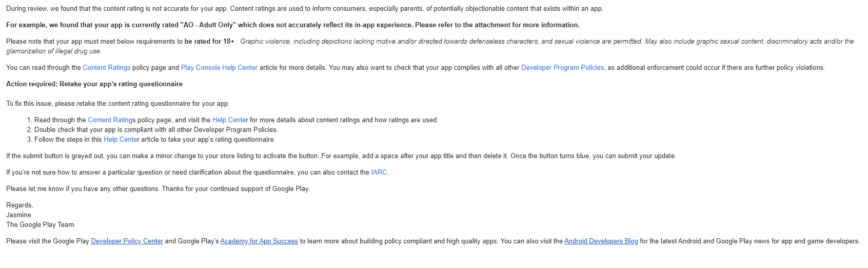Visit the Help Center link in step 1
Viewport: 868px width, 268px height.
click(230, 120)
